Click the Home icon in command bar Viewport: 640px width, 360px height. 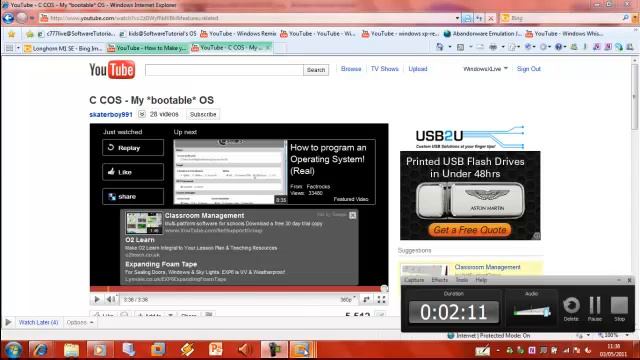click(440, 47)
